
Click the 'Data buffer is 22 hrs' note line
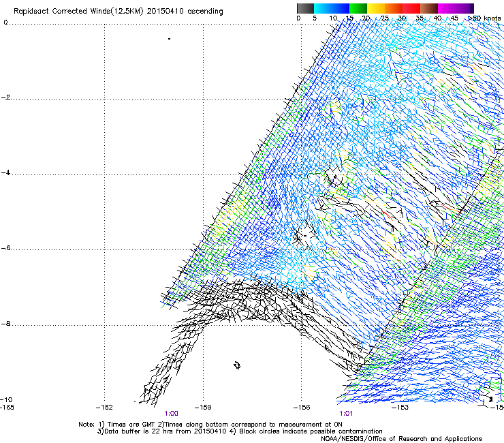click(240, 431)
